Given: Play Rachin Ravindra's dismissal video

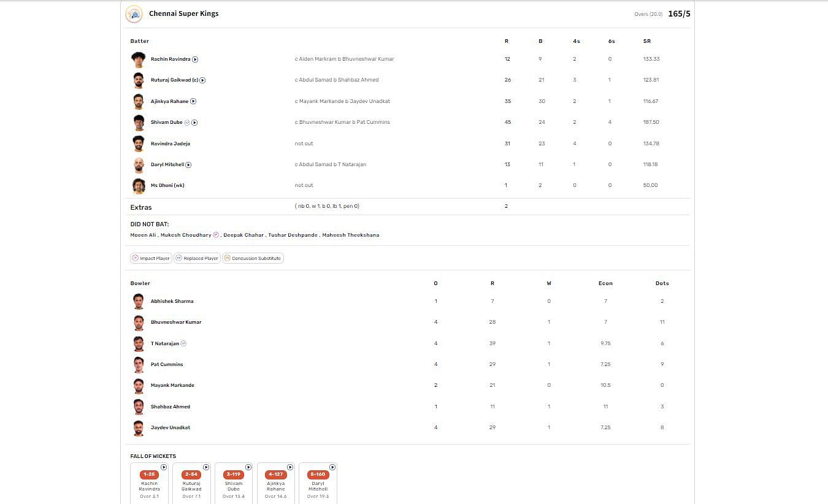Looking at the screenshot, I should 195,59.
